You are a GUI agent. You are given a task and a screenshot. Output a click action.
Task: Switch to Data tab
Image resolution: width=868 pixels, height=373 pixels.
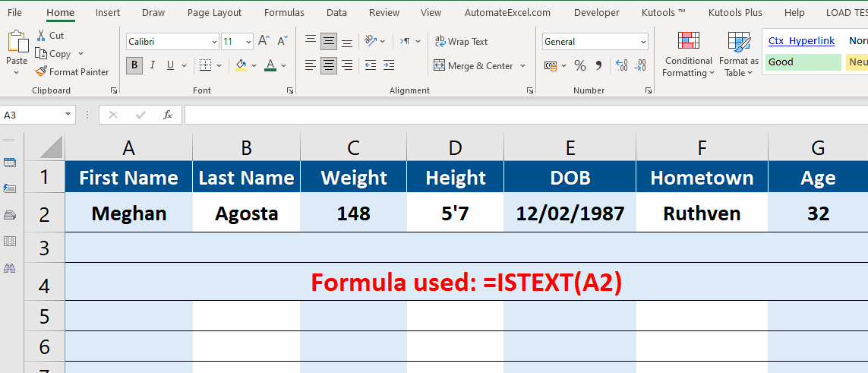pos(336,12)
